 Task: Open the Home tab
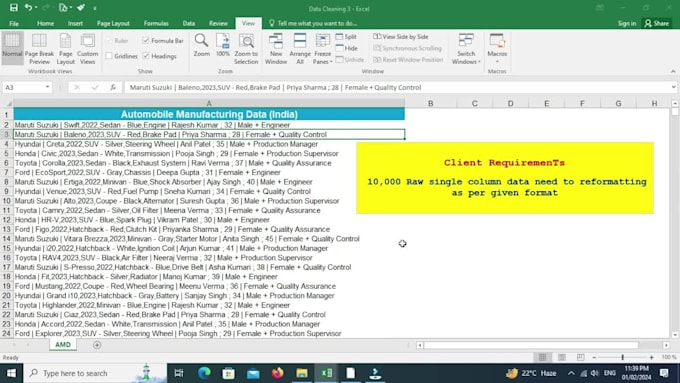click(46, 23)
